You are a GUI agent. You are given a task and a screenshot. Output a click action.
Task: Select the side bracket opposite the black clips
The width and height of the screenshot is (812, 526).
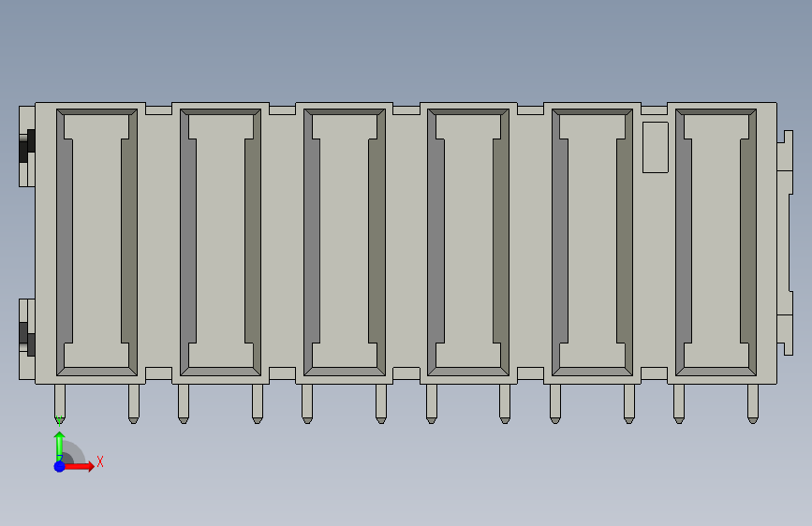785,243
